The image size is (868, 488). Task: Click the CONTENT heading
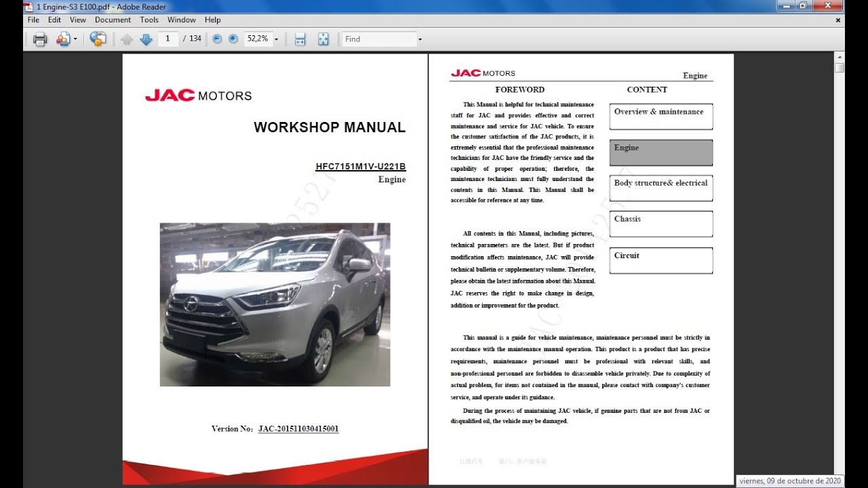click(x=647, y=89)
